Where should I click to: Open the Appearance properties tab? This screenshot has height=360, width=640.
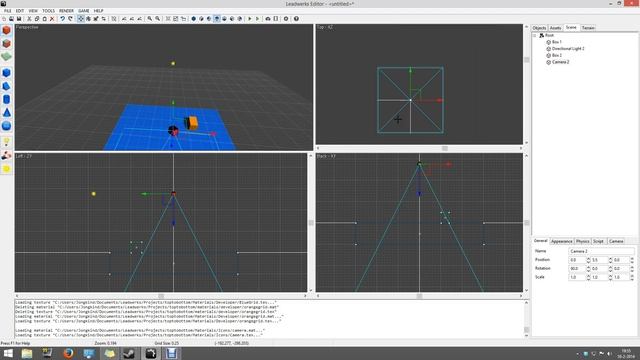point(562,241)
